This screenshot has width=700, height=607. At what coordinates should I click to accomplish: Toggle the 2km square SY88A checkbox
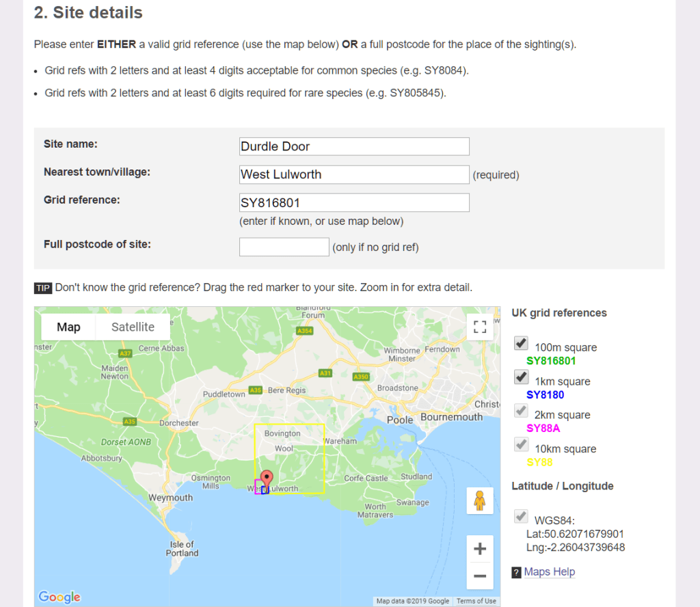[522, 410]
